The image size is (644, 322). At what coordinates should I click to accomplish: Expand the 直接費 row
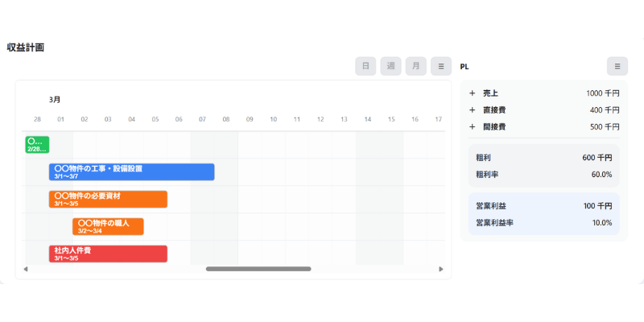[473, 110]
